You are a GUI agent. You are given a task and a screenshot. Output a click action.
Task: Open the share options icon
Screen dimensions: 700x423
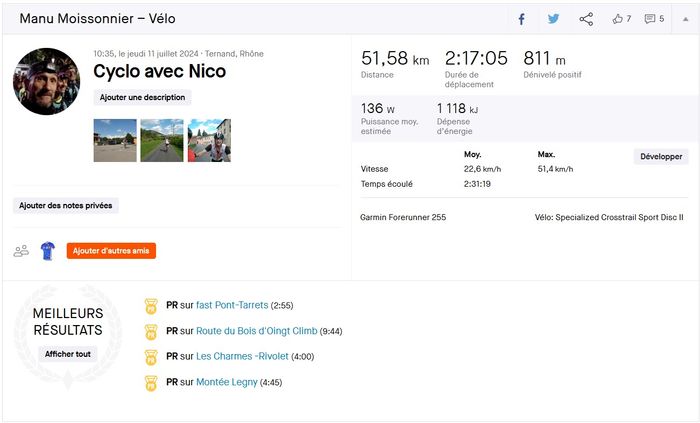point(586,19)
